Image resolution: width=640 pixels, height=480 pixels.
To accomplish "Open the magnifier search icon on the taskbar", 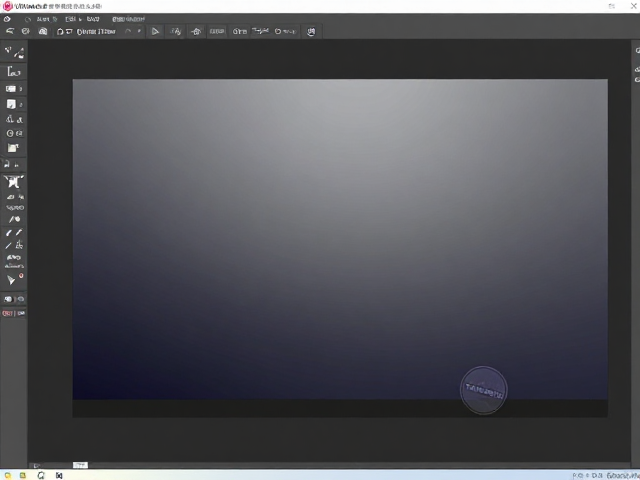I will click(41, 475).
